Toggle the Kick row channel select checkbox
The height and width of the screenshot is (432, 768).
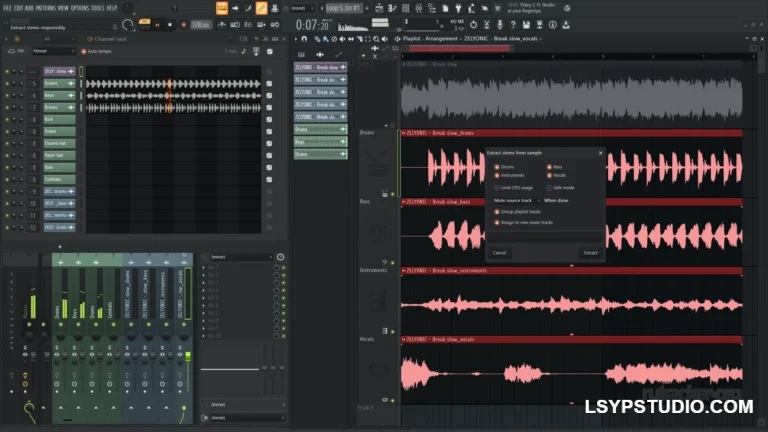[x=269, y=120]
